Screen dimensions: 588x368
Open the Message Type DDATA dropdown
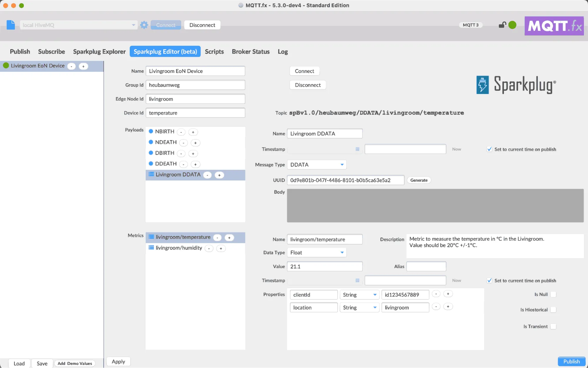click(317, 165)
